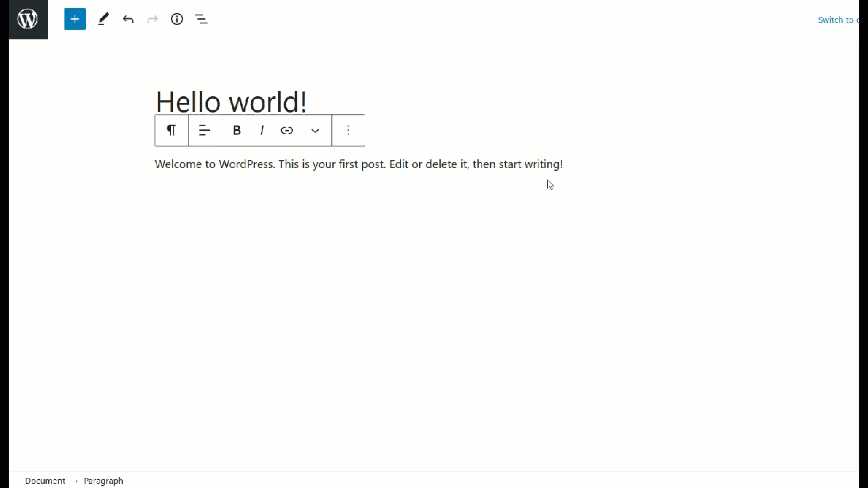Click the WordPress logo to view posts
This screenshot has height=488, width=868.
(28, 19)
